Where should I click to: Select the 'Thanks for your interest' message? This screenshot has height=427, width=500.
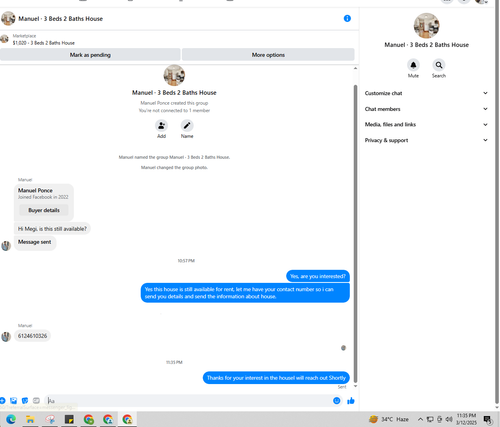pyautogui.click(x=276, y=378)
